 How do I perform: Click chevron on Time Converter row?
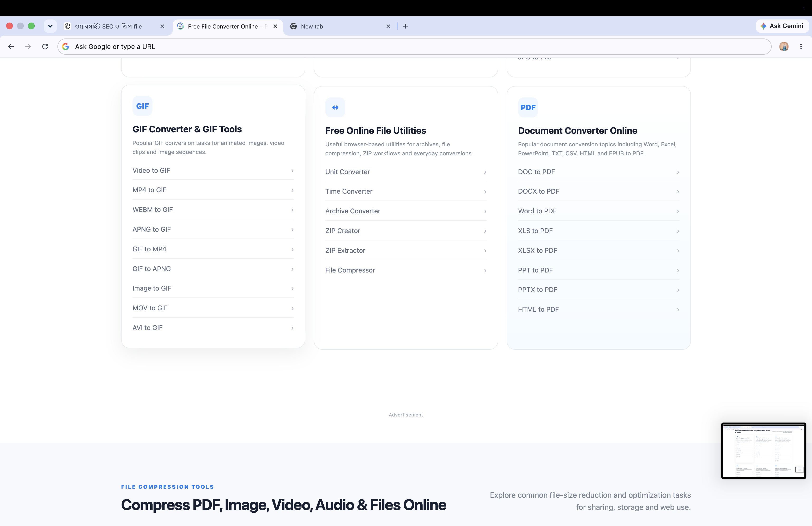[x=485, y=192]
